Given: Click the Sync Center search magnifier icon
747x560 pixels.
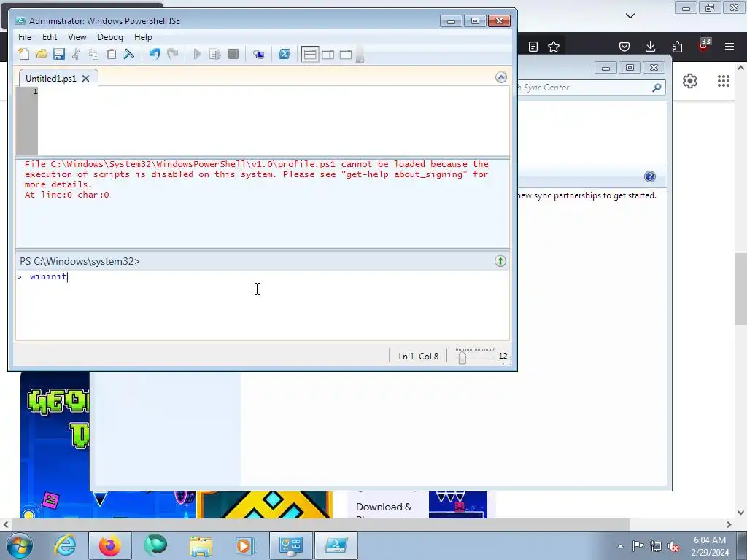Looking at the screenshot, I should 657,87.
